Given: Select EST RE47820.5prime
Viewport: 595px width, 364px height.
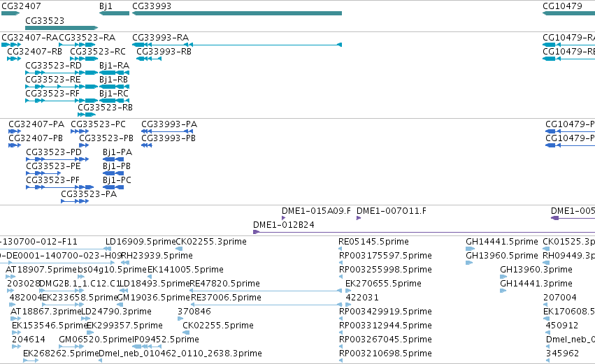Looking at the screenshot, I should coord(224,284).
